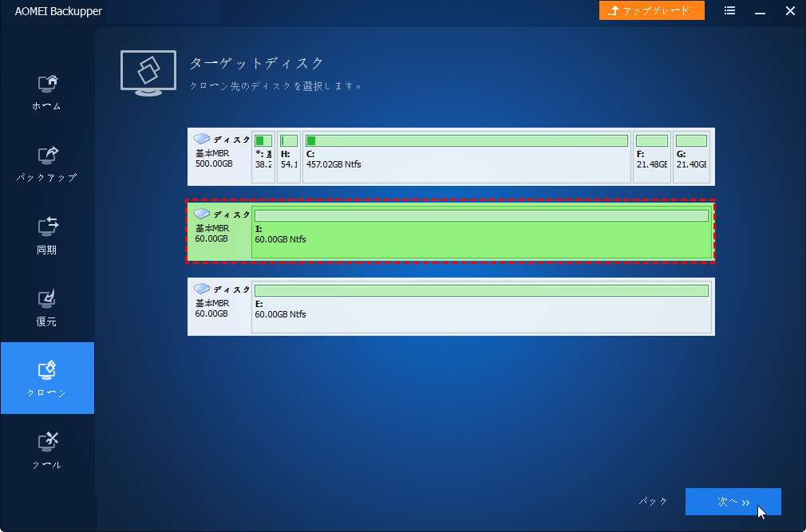Screen dimensions: 806x532
Task: Click the AOMEI Backupper title
Action: coord(58,11)
